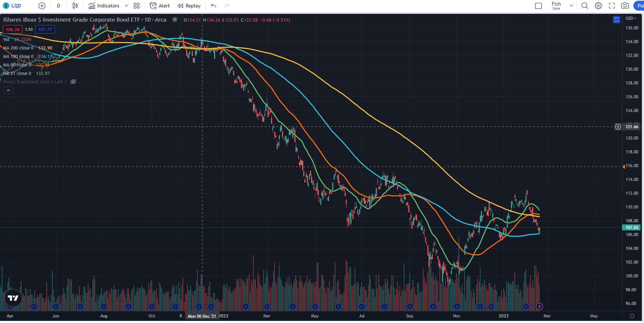Open the indicator templates grid icon
This screenshot has width=644, height=323.
[x=137, y=6]
